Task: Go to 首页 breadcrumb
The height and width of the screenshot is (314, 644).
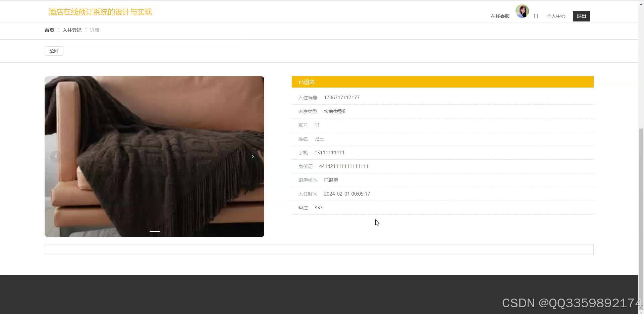Action: (x=49, y=30)
